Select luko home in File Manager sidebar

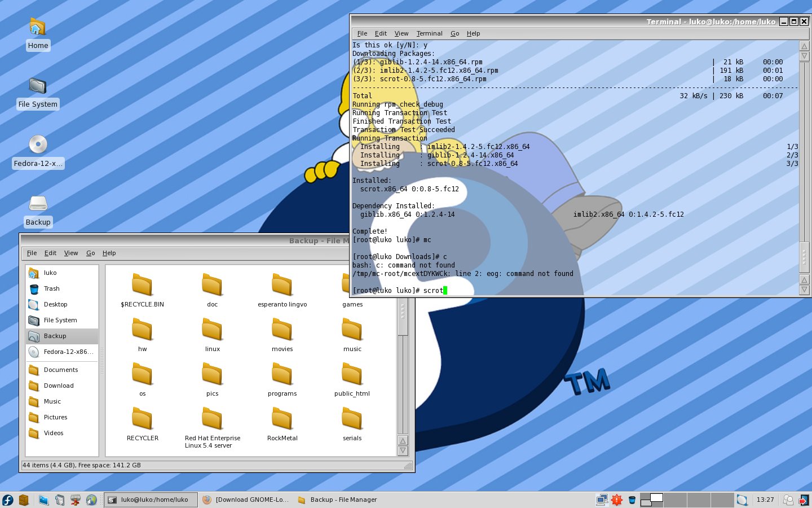click(62, 273)
